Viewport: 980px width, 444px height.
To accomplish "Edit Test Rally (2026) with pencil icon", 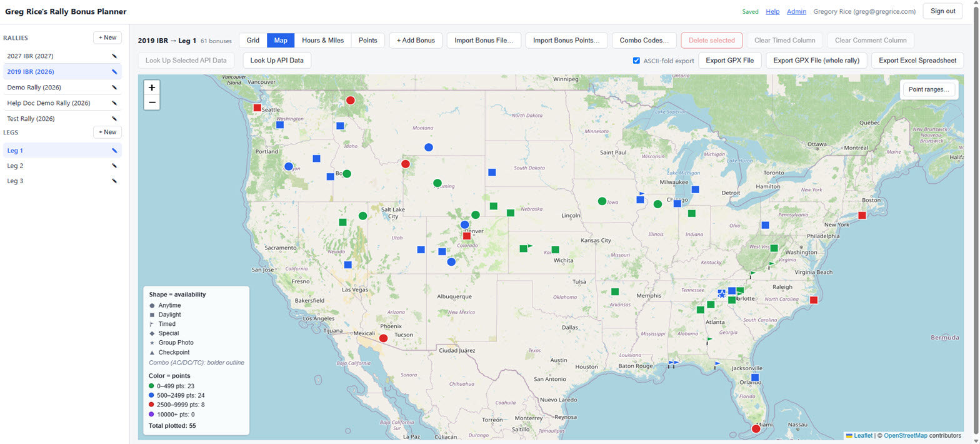I will pos(114,118).
